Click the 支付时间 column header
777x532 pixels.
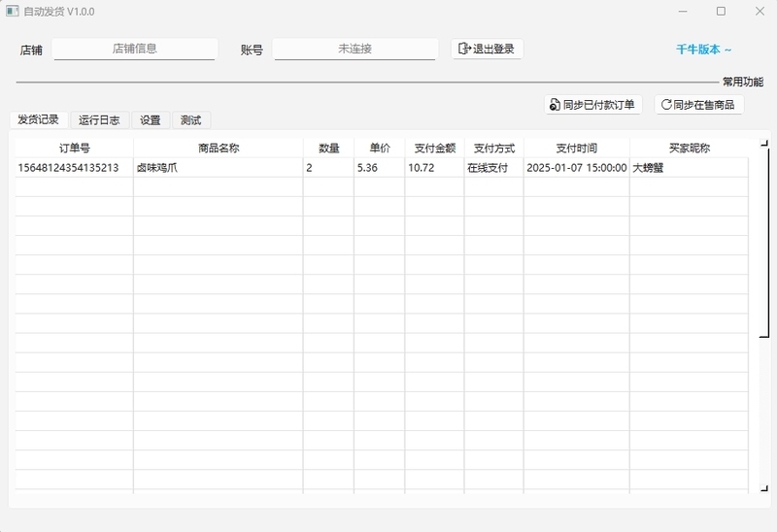576,148
